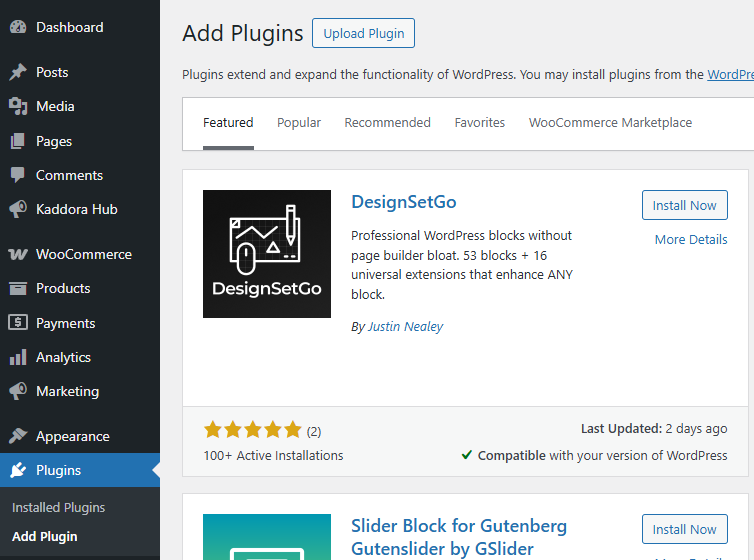
Task: Switch to the Recommended tab
Action: tap(387, 123)
